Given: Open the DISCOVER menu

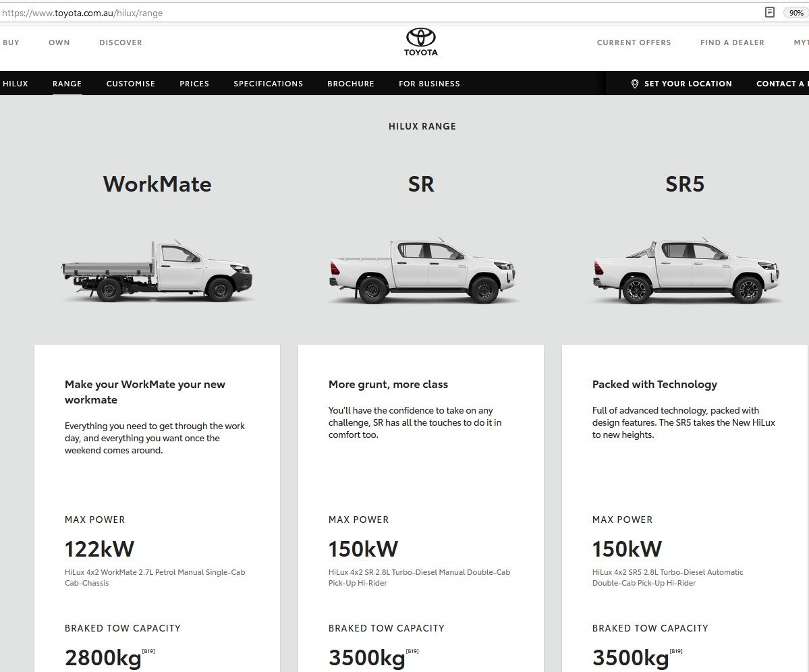Looking at the screenshot, I should point(121,43).
